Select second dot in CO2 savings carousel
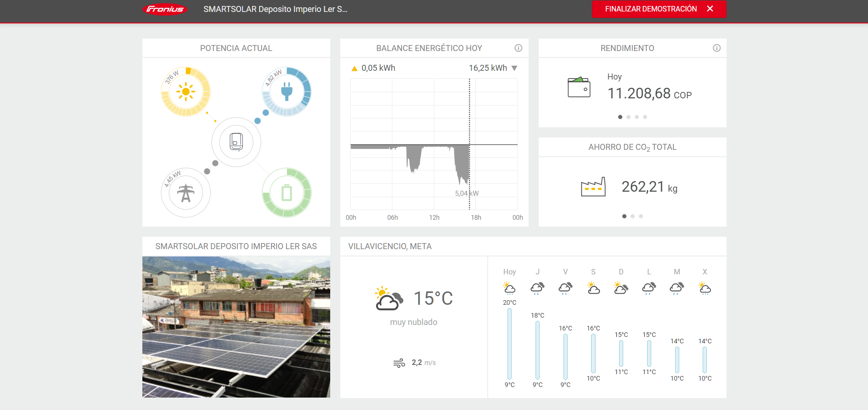Screen dimensions: 868x410 (632, 216)
